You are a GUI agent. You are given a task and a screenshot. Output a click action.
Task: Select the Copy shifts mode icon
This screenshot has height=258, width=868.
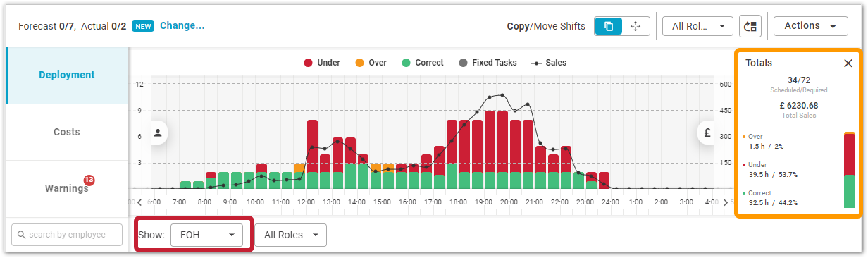[609, 26]
